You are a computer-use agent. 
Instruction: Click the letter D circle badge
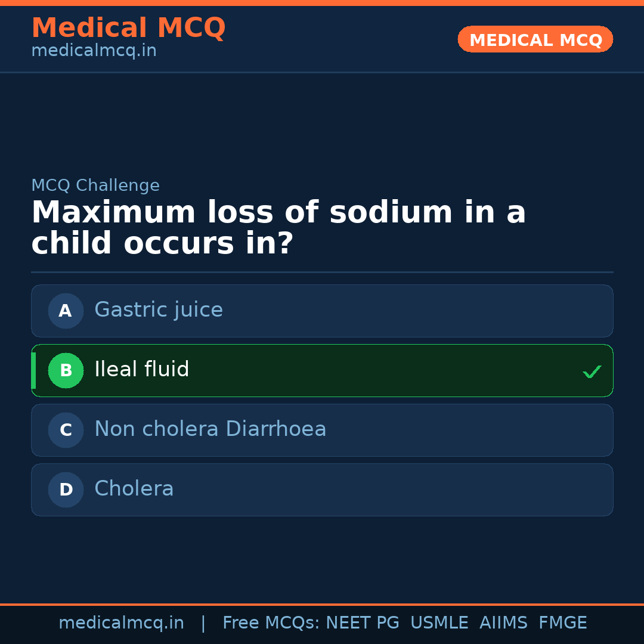tap(66, 490)
